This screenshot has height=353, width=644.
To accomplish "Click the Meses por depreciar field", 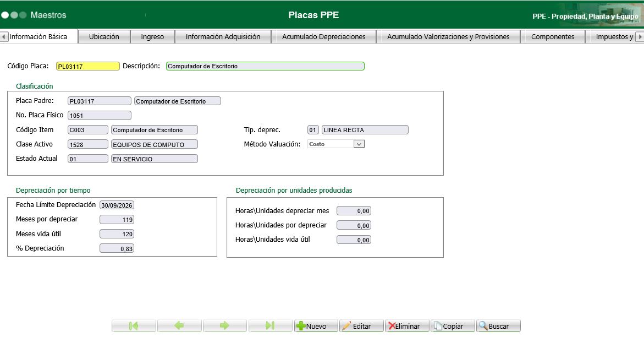I will click(x=117, y=220).
